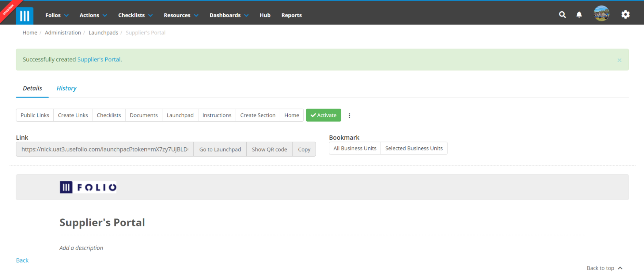Click the Instructions button
Viewport: 644px width, 277px height.
pyautogui.click(x=217, y=115)
